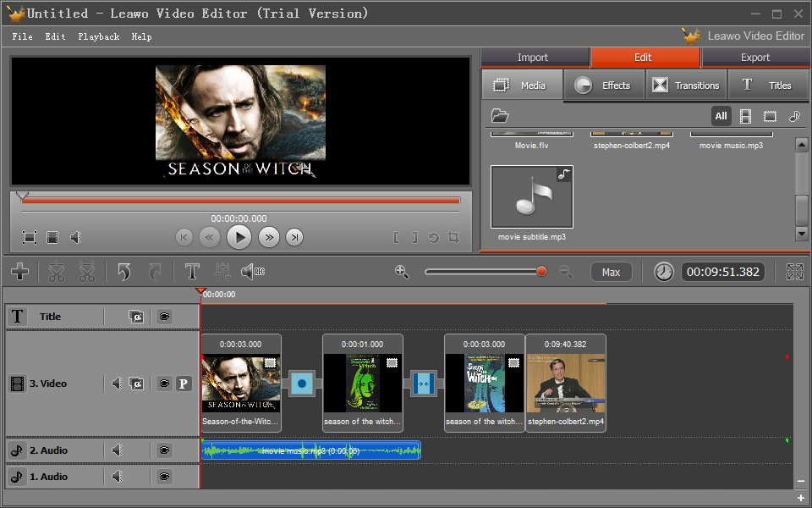The image size is (812, 508).
Task: Open the Edit menu
Action: (x=56, y=36)
